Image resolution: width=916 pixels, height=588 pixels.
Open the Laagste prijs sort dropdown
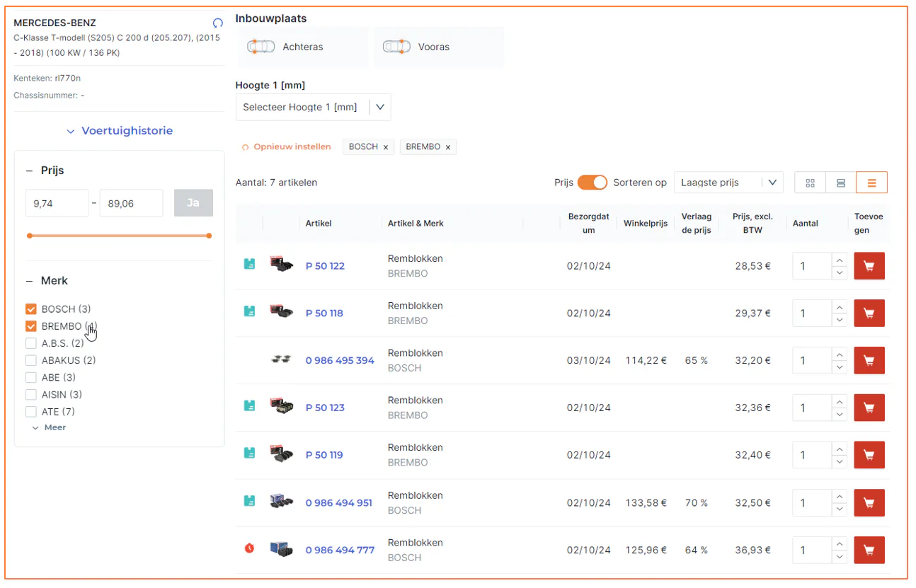(728, 183)
